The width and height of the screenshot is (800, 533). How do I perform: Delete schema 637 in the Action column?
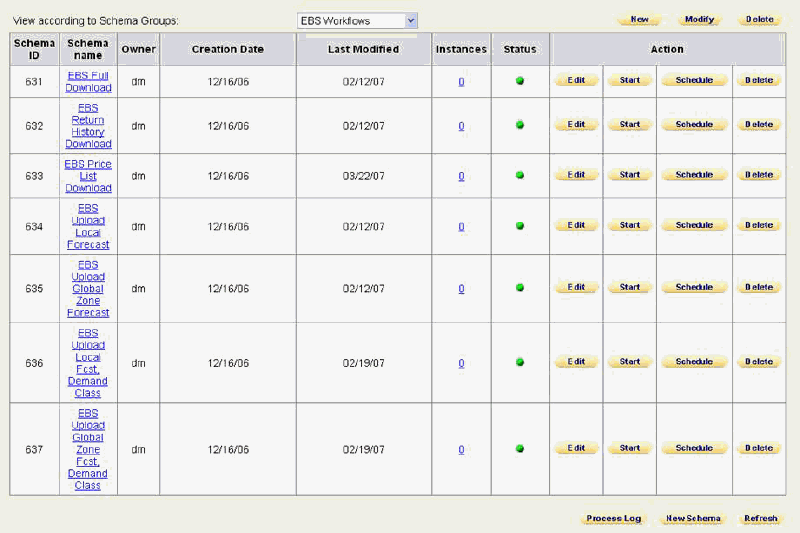(759, 448)
